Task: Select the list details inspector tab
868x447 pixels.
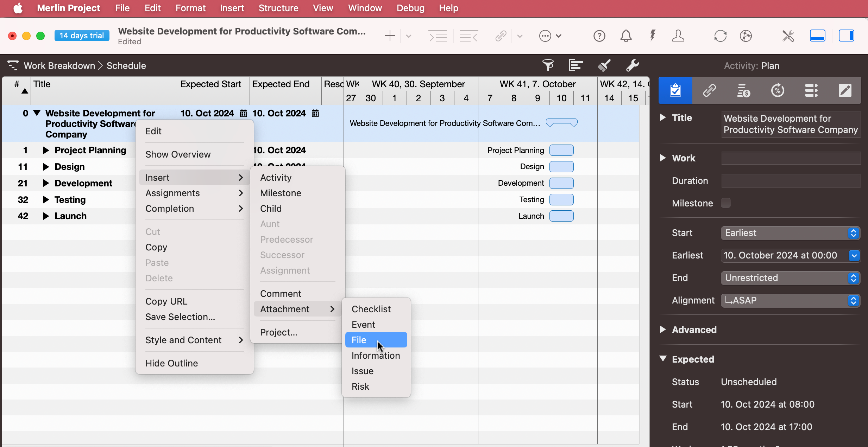Action: click(811, 90)
